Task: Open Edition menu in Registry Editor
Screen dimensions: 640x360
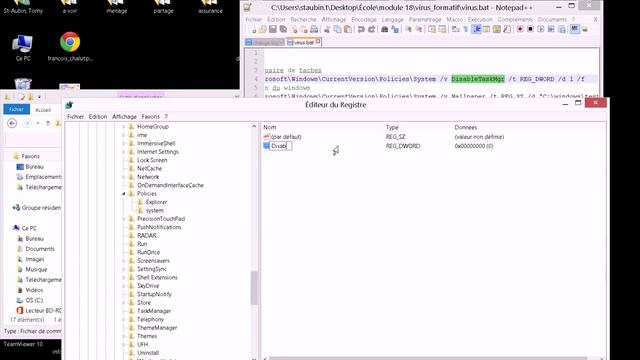Action: coord(98,117)
